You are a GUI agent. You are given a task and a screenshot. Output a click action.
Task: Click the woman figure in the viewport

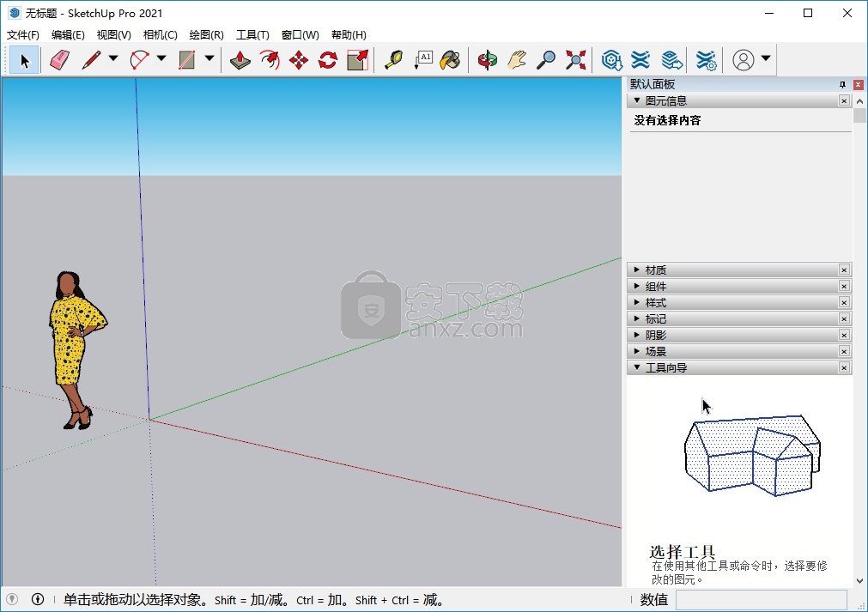click(x=76, y=349)
